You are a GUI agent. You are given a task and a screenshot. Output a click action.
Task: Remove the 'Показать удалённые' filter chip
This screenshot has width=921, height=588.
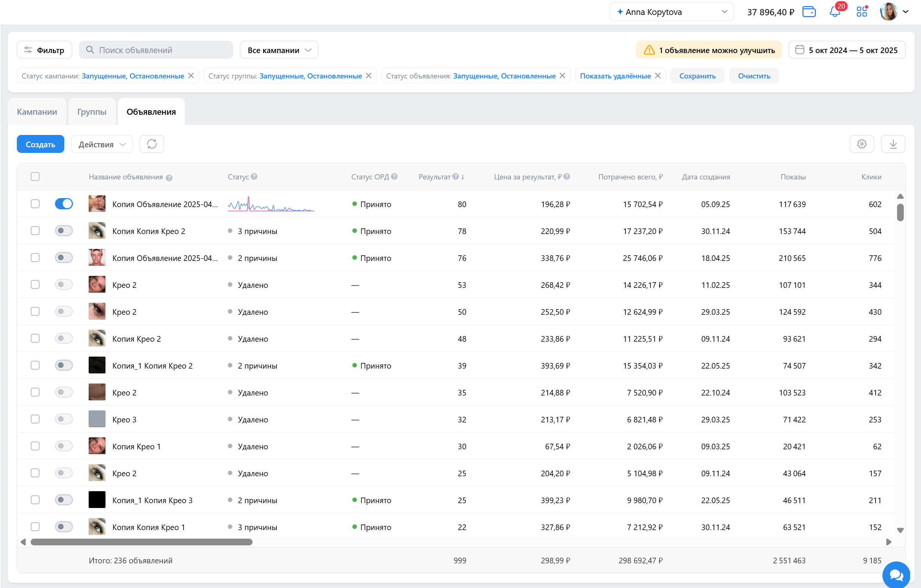click(x=658, y=76)
